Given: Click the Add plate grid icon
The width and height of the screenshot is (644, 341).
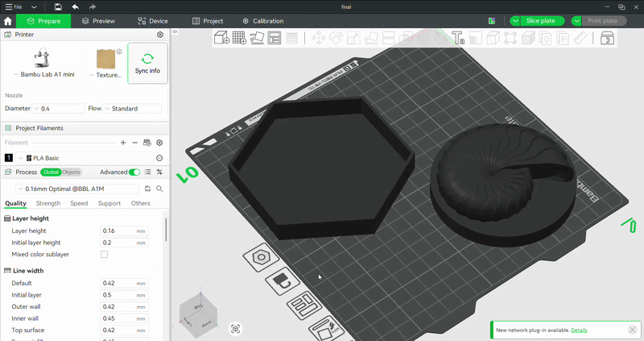Looking at the screenshot, I should (x=239, y=38).
